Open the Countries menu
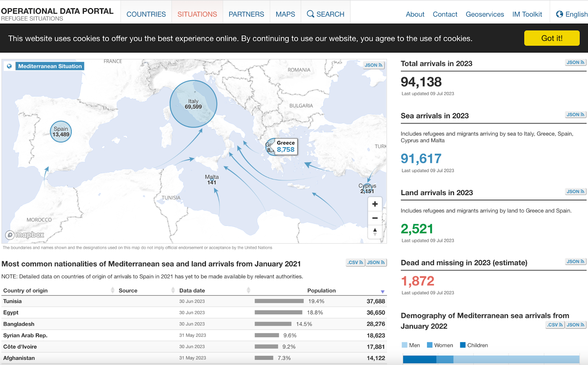The height and width of the screenshot is (365, 588). coord(146,14)
